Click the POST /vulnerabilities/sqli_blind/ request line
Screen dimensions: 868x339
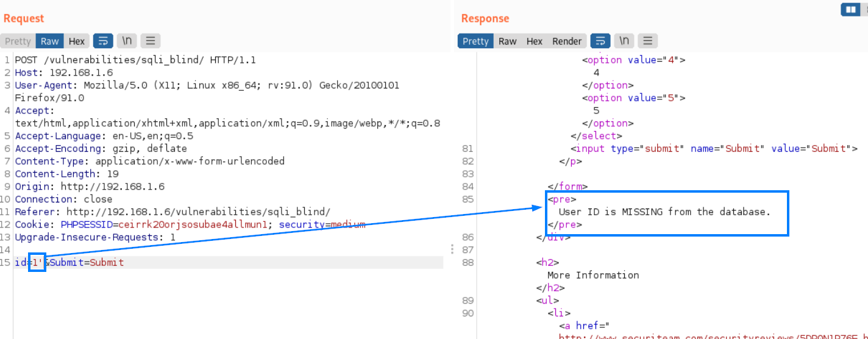135,60
